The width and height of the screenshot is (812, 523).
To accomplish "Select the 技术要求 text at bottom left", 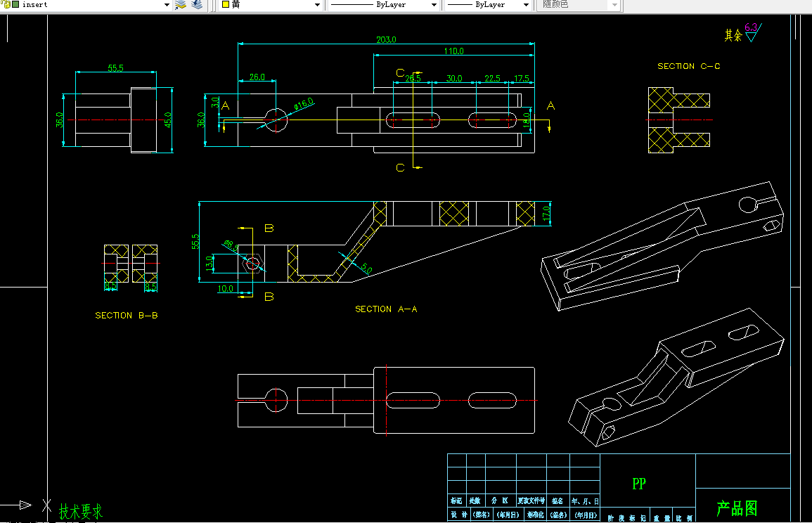I will click(81, 512).
